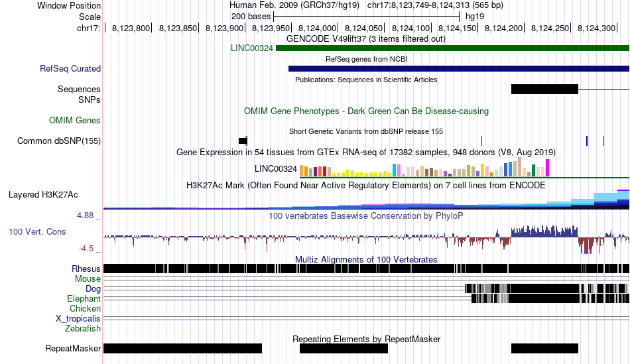
Task: Select the RefSeq Curated blue transcript bar
Action: click(459, 69)
